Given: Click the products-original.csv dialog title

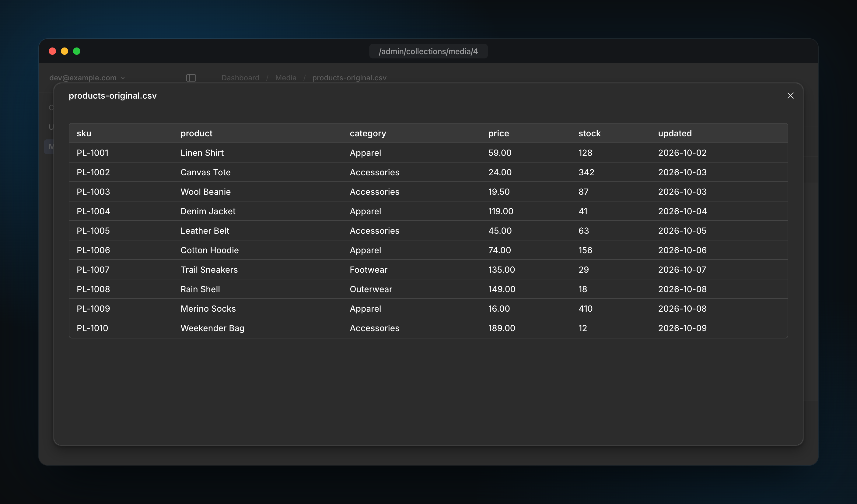Looking at the screenshot, I should (113, 96).
